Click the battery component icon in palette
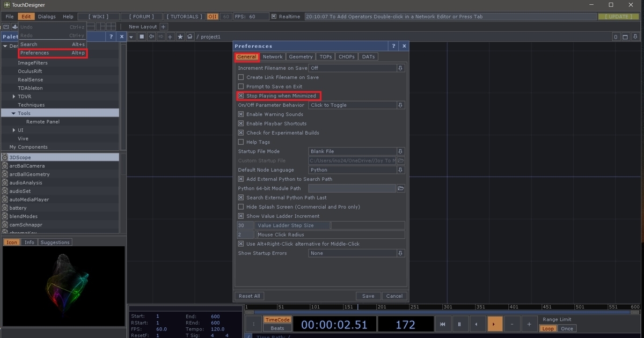The height and width of the screenshot is (338, 644). point(5,208)
